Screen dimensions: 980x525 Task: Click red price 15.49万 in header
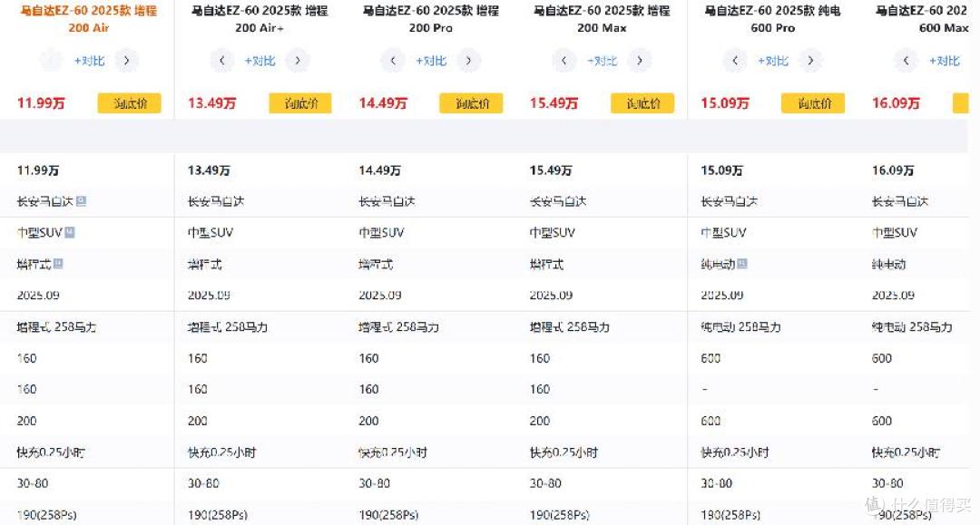554,103
